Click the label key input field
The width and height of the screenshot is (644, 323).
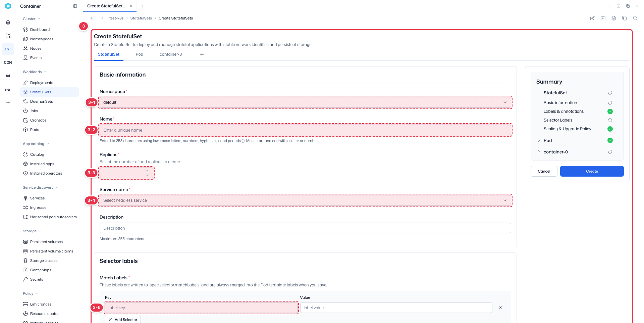point(201,308)
